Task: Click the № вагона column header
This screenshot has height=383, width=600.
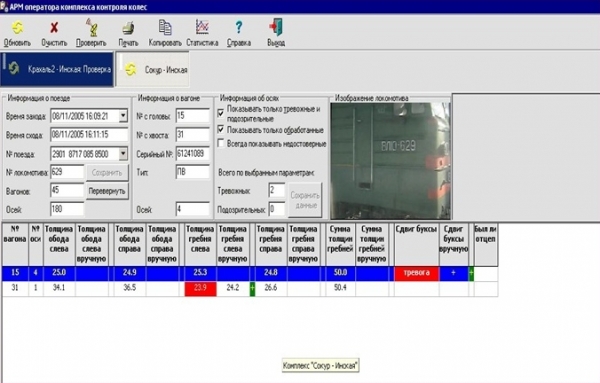Action: (15, 245)
